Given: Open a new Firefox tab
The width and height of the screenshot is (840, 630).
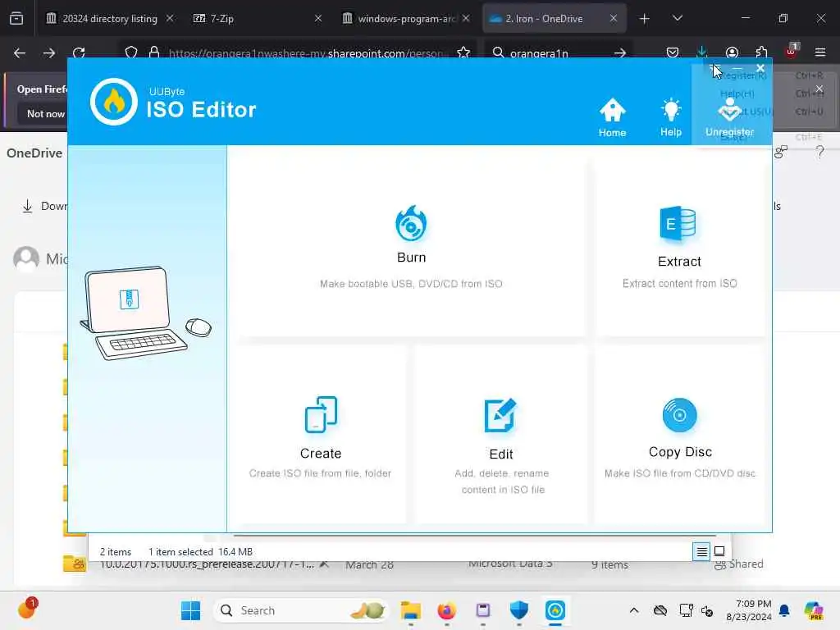Looking at the screenshot, I should click(x=645, y=19).
